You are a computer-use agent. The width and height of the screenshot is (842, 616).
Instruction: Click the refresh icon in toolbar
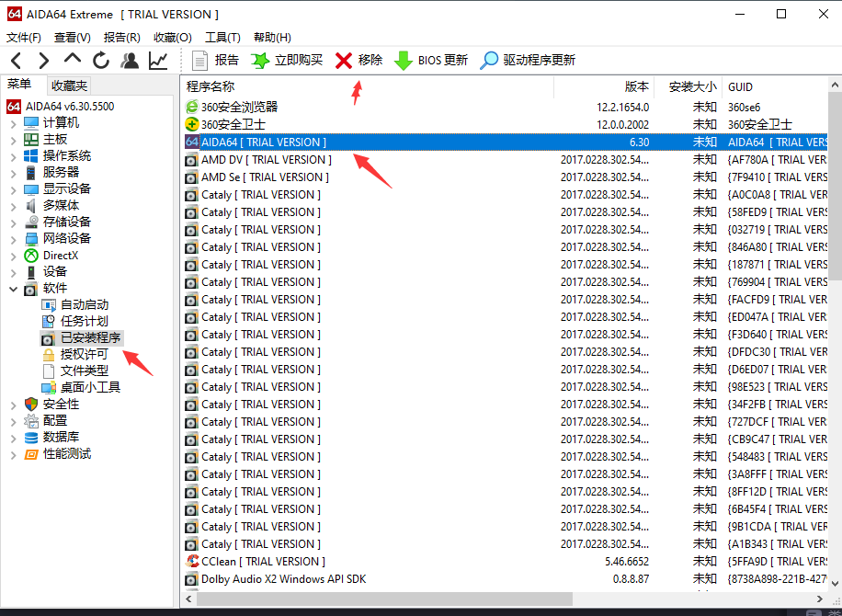click(101, 61)
